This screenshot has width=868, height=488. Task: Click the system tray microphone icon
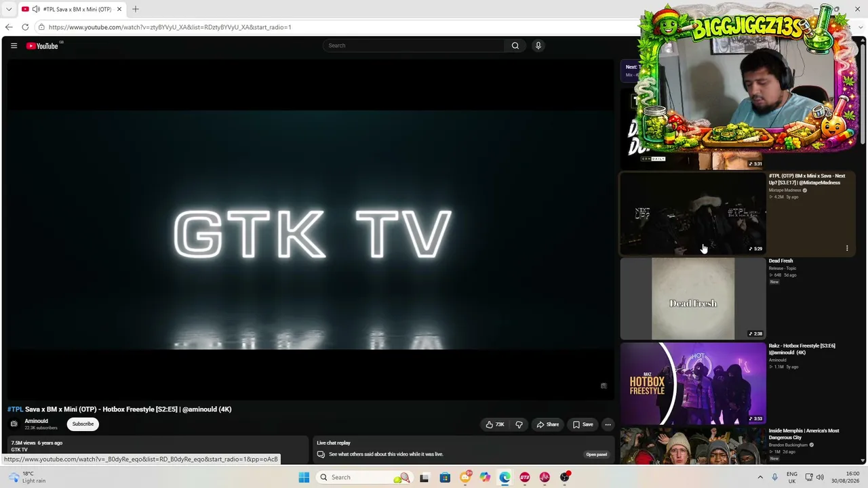[774, 477]
